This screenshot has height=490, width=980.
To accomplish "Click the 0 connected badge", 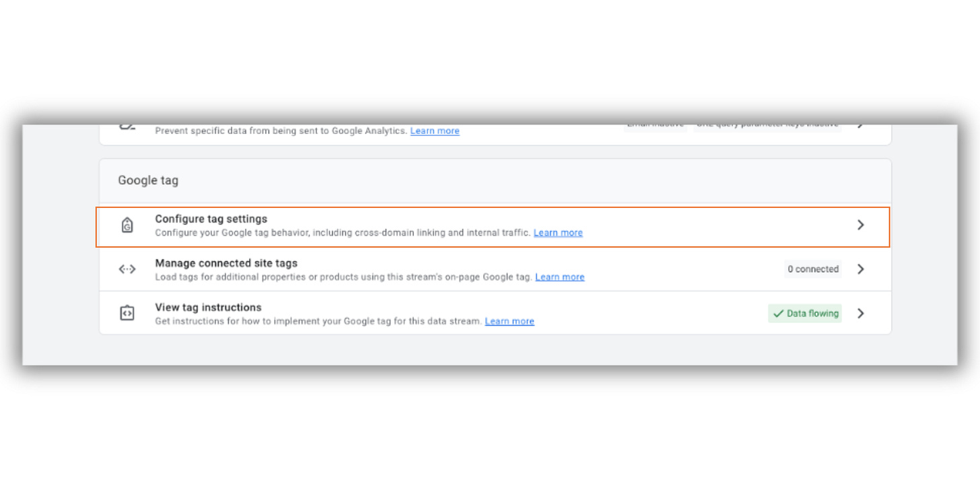I will coord(813,269).
